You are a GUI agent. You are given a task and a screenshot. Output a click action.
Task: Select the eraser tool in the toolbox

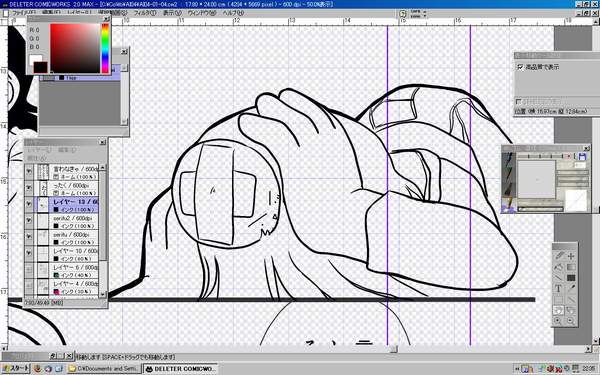559,267
